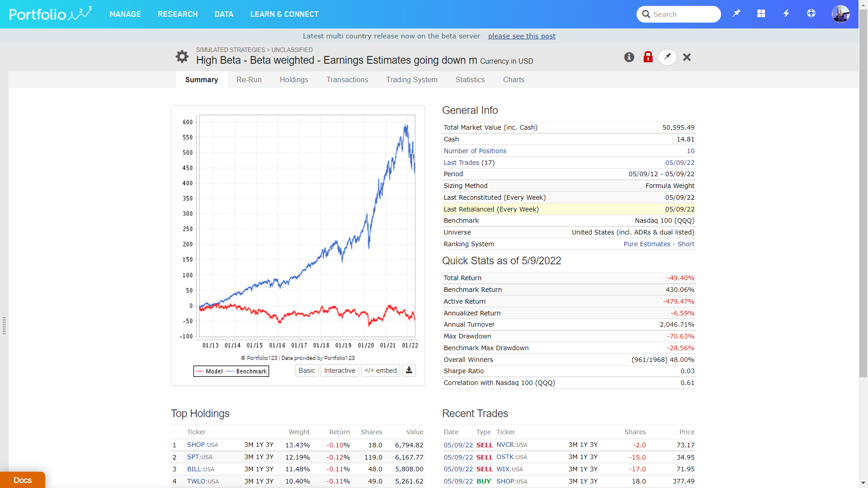Image resolution: width=868 pixels, height=488 pixels.
Task: Click the lightning bolt icon in header
Action: coord(786,14)
